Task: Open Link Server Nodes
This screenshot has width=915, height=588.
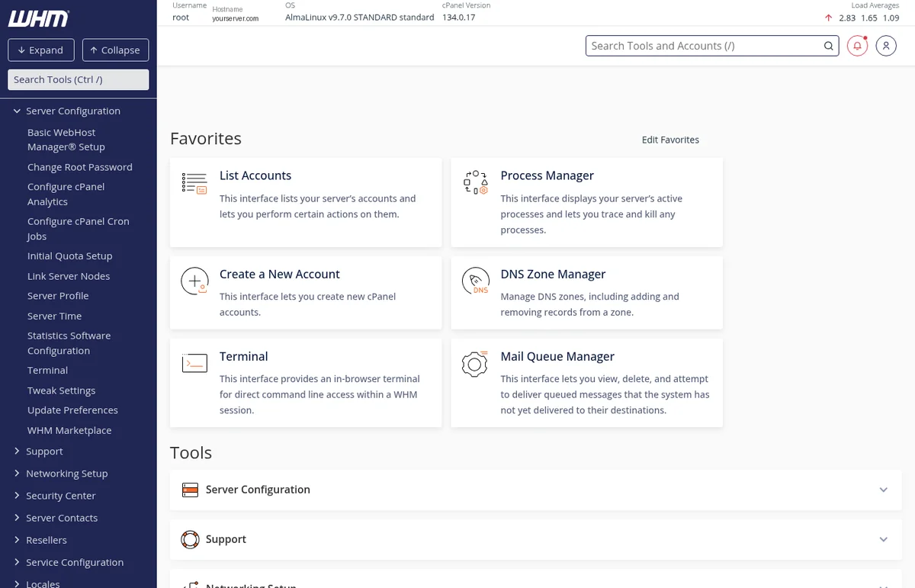Action: coord(69,276)
